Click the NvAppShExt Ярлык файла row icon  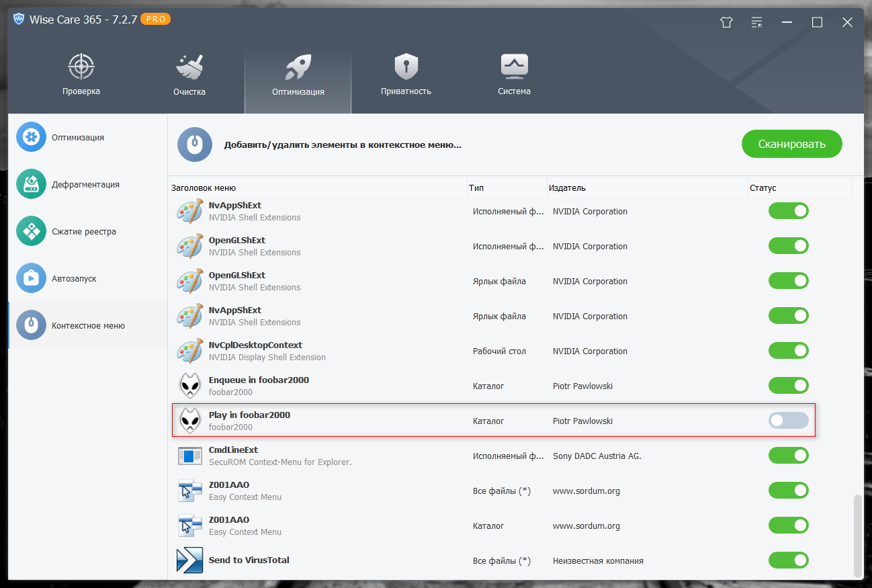coord(190,316)
